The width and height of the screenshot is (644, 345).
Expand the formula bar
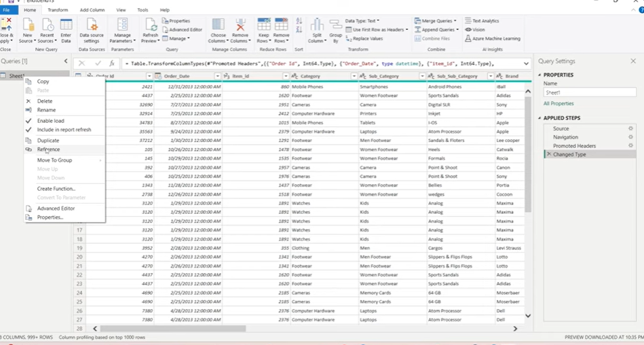click(x=526, y=64)
